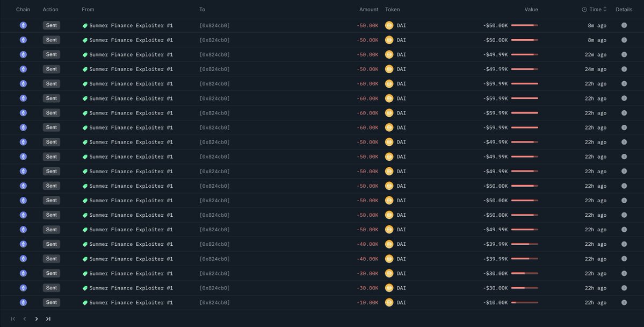Go to the previous page arrow
Image resolution: width=644 pixels, height=327 pixels.
[x=25, y=319]
